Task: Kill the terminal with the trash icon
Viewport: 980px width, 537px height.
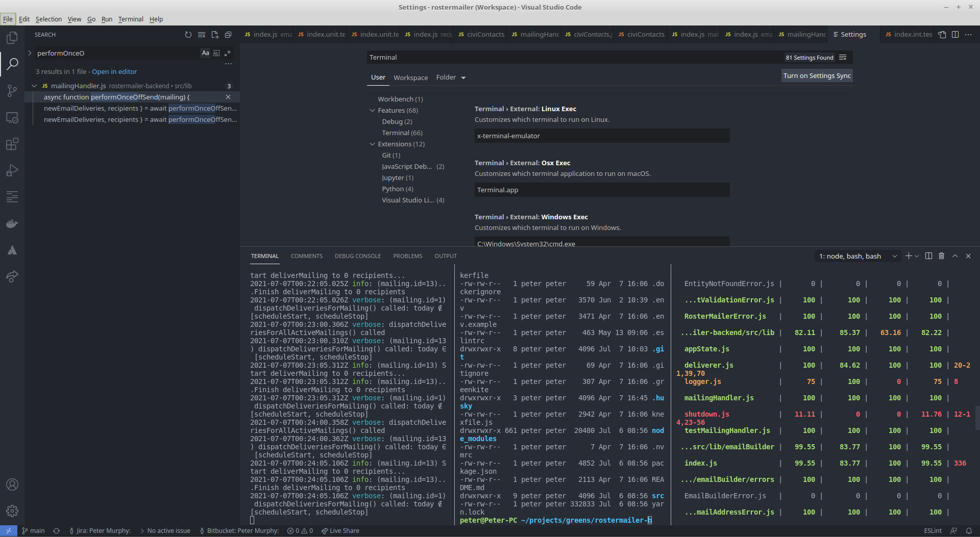Action: pyautogui.click(x=941, y=255)
